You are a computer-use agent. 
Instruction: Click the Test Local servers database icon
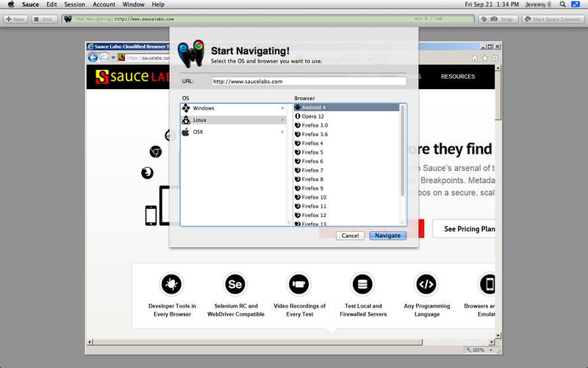click(x=361, y=283)
